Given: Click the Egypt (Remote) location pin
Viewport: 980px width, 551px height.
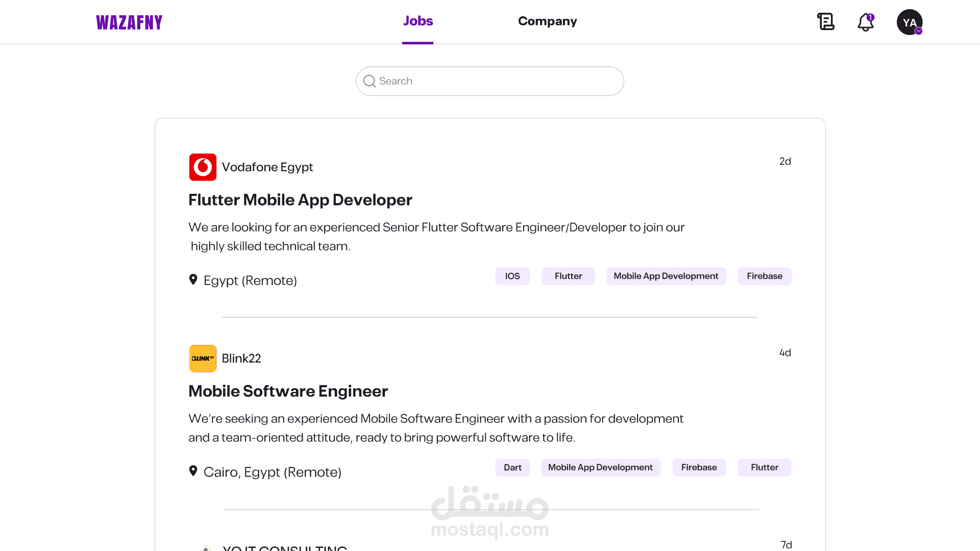Looking at the screenshot, I should click(x=193, y=280).
